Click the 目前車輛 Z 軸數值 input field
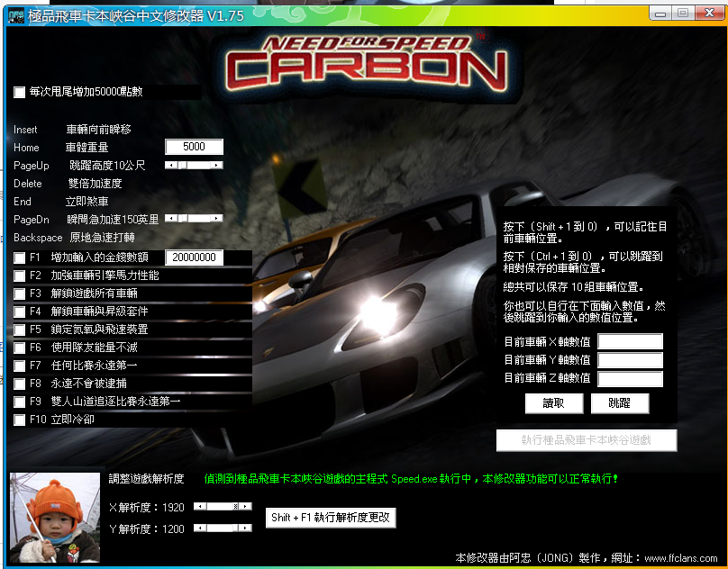 click(630, 378)
